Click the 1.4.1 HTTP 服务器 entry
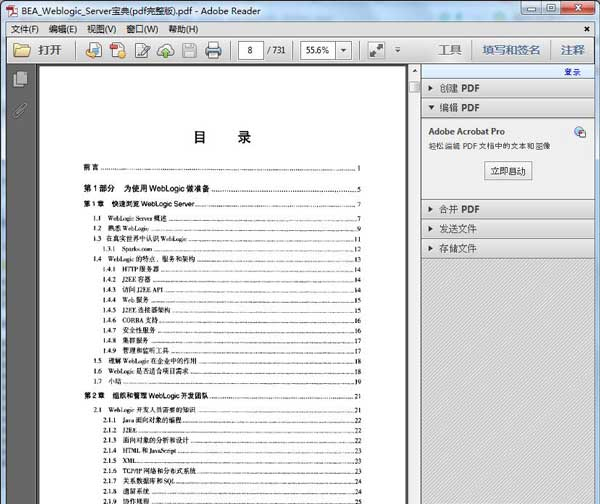 coord(232,269)
